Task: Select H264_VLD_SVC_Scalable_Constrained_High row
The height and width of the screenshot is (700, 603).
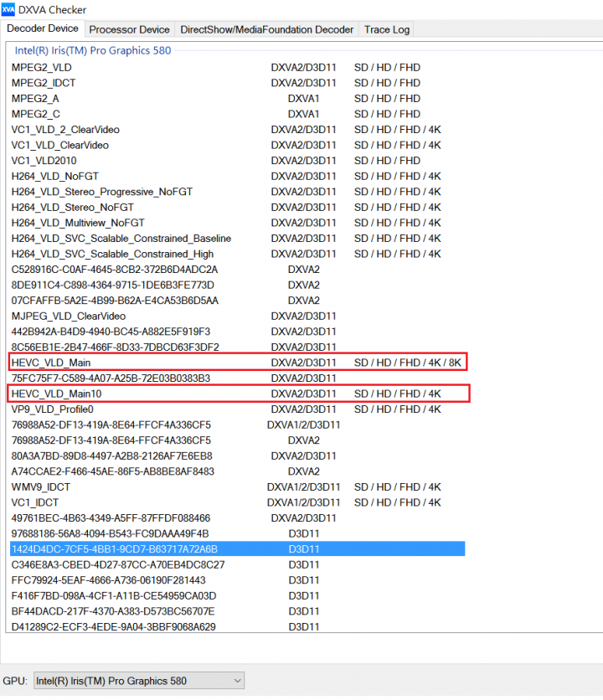Action: (238, 254)
